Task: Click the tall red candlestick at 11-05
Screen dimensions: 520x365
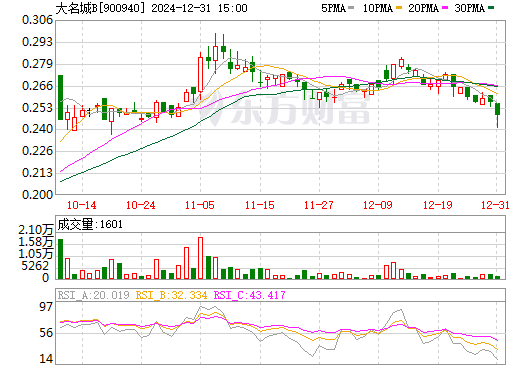Action: [x=200, y=74]
